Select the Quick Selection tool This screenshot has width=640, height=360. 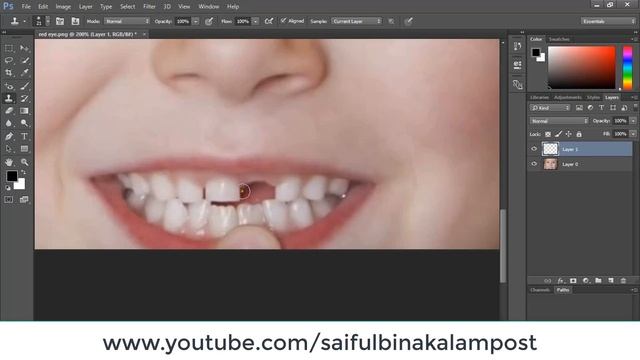pyautogui.click(x=24, y=60)
